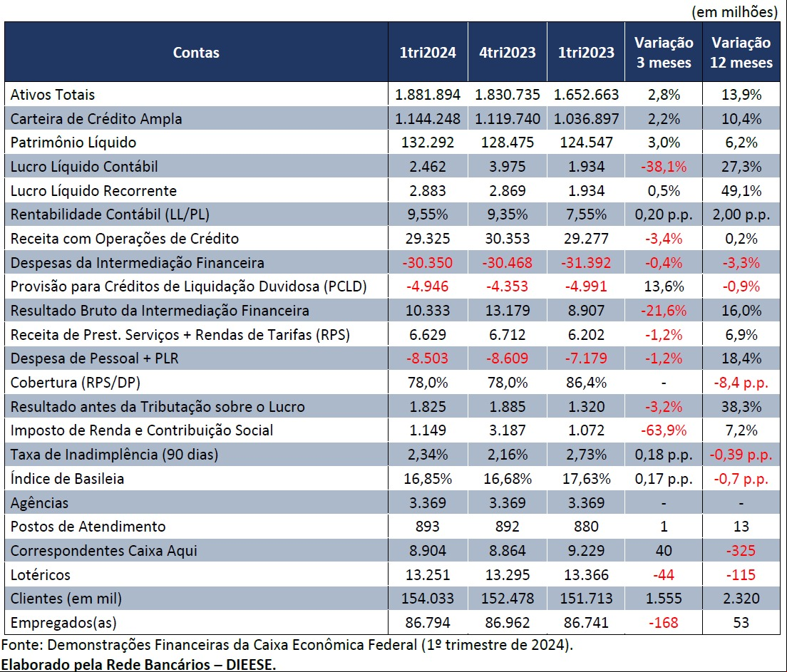
Task: Click the red -0,39 p.p. cell
Action: pyautogui.click(x=741, y=454)
